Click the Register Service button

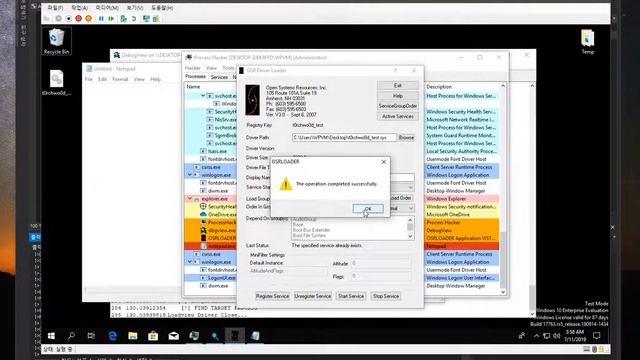pyautogui.click(x=272, y=296)
